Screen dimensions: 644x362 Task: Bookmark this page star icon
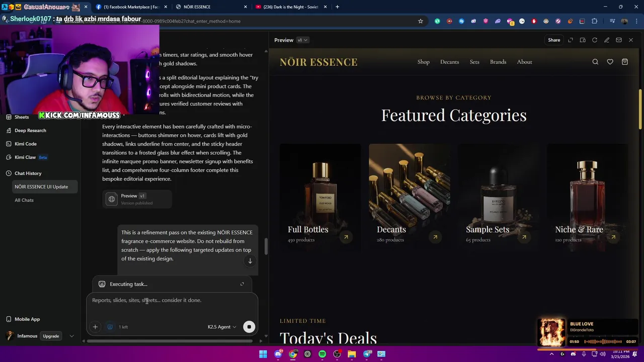tap(421, 21)
